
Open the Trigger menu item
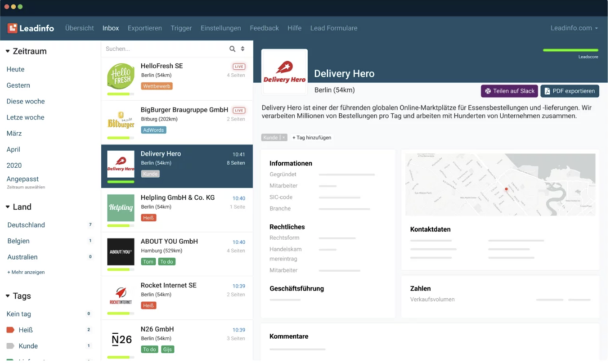[181, 27]
